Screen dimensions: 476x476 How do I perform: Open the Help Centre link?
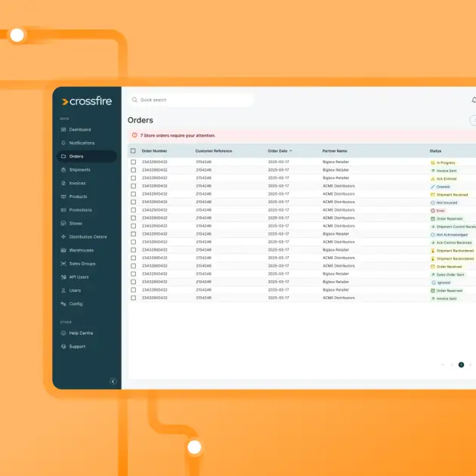(x=81, y=333)
